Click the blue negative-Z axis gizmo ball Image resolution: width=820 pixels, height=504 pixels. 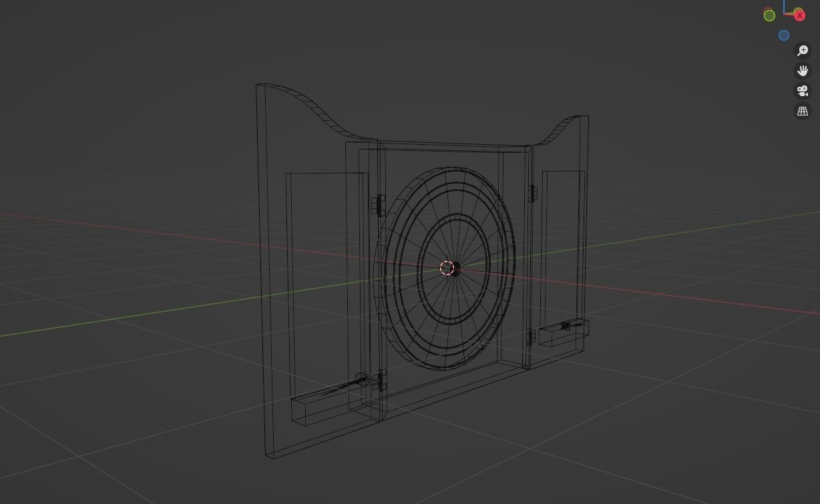784,35
